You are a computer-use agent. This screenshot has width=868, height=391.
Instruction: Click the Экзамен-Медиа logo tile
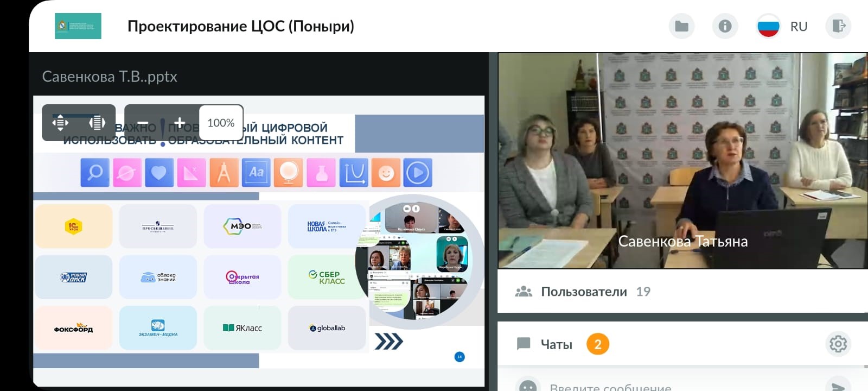pyautogui.click(x=158, y=328)
